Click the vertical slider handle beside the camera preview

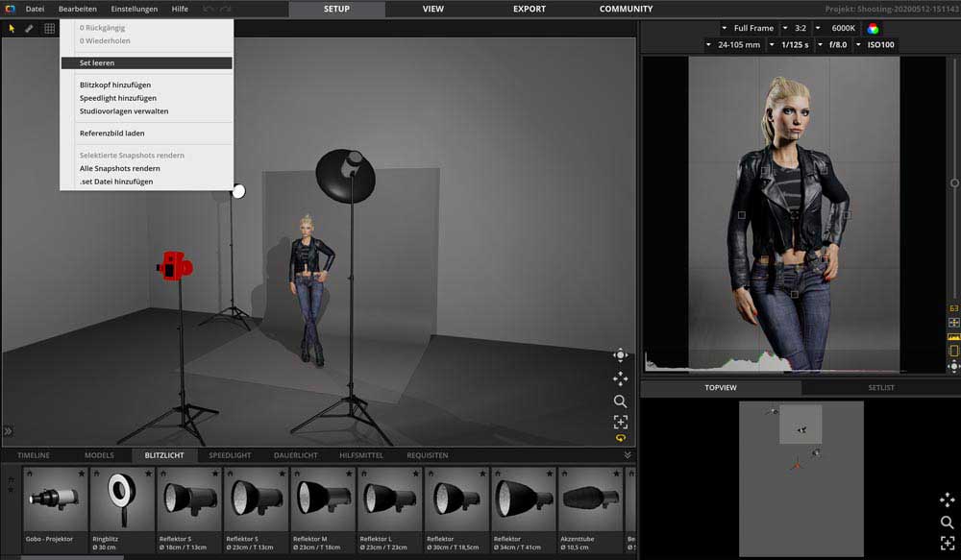click(954, 183)
